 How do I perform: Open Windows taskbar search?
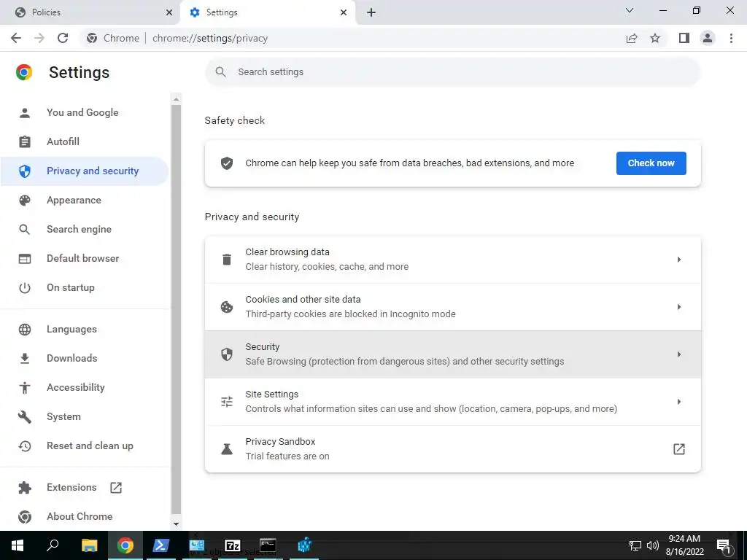pos(53,545)
